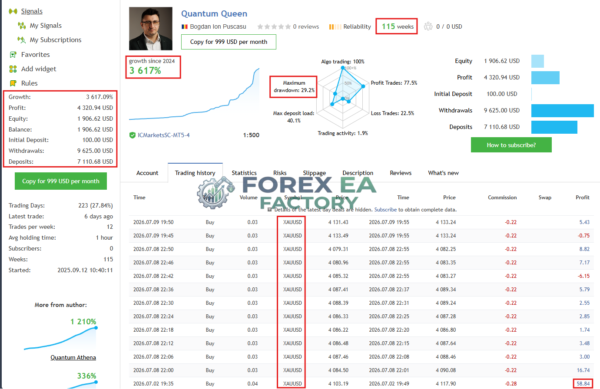Viewport: 600px width, 389px height.
Task: Switch to the What's new tab
Action: [x=443, y=173]
